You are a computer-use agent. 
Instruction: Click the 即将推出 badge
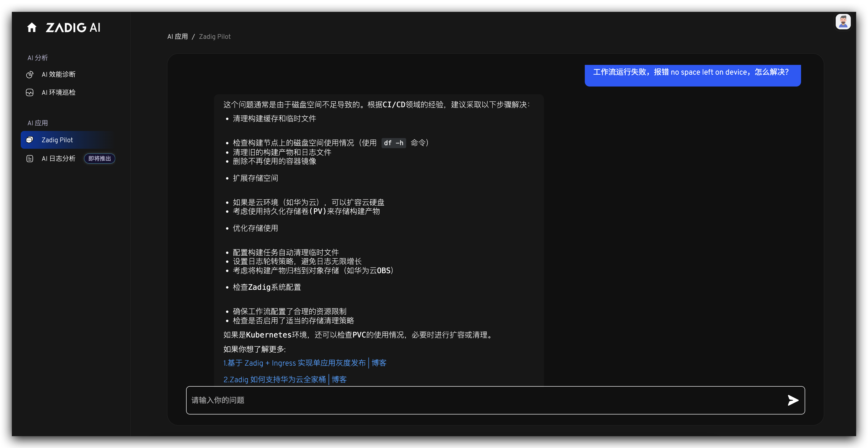tap(100, 159)
